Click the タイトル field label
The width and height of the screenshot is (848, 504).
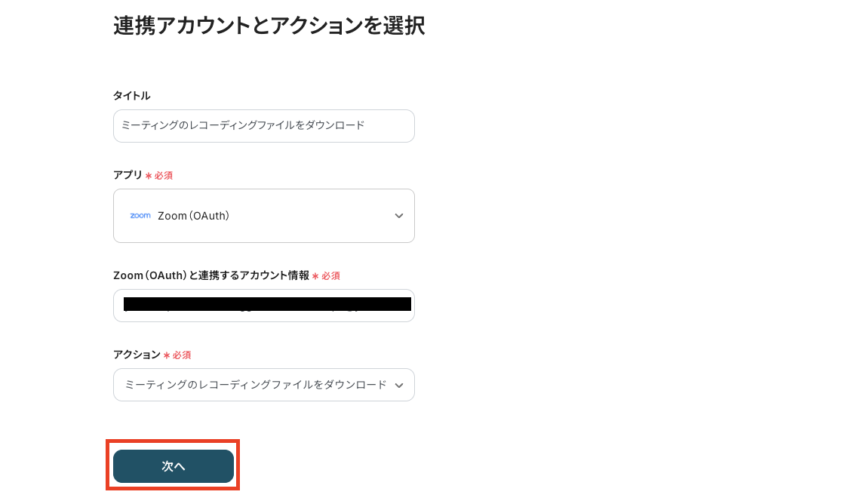click(131, 96)
